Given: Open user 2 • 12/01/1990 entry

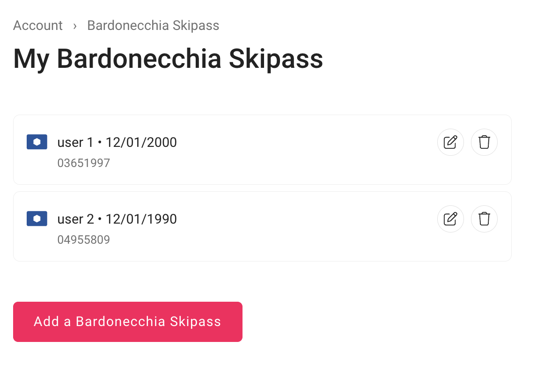Looking at the screenshot, I should click(117, 219).
